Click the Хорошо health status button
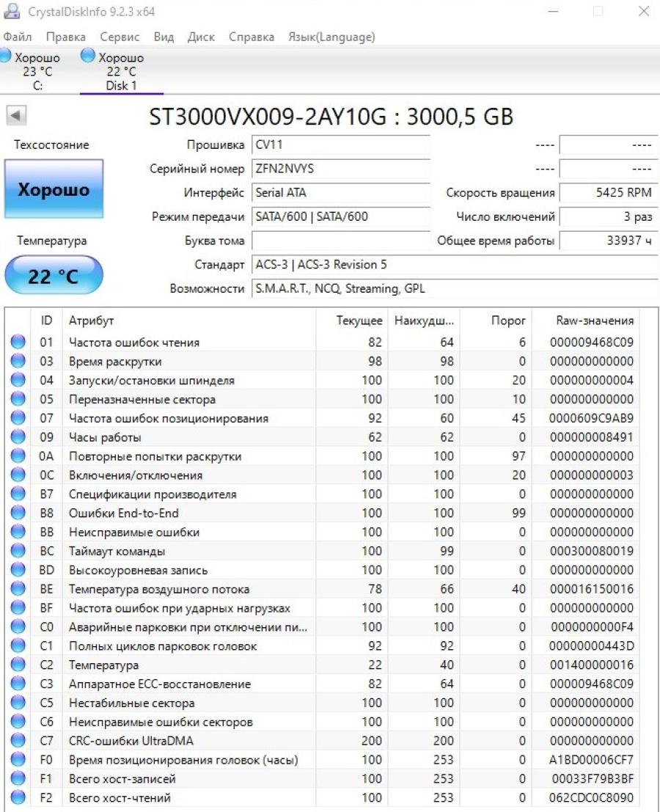This screenshot has width=660, height=812. pyautogui.click(x=54, y=189)
